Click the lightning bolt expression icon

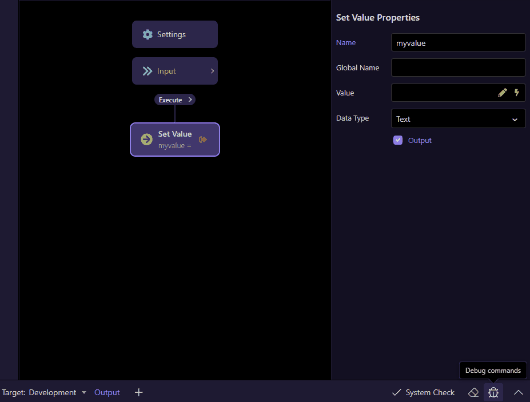(x=517, y=92)
